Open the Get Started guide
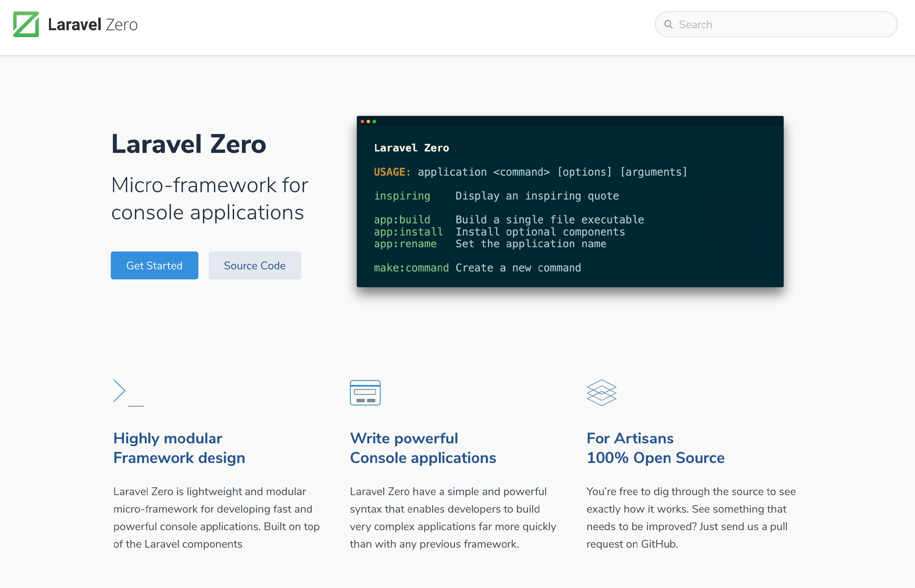 pos(154,265)
